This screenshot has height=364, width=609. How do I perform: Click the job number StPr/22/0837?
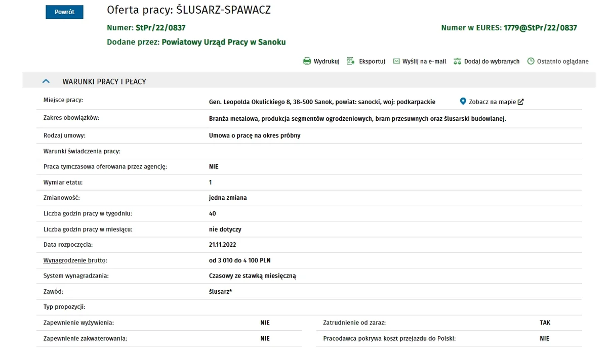[x=160, y=28]
